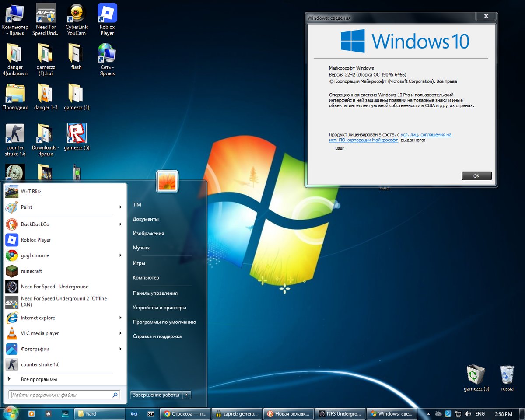This screenshot has width=525, height=420.
Task: Select the russia recycle bin icon
Action: [507, 378]
